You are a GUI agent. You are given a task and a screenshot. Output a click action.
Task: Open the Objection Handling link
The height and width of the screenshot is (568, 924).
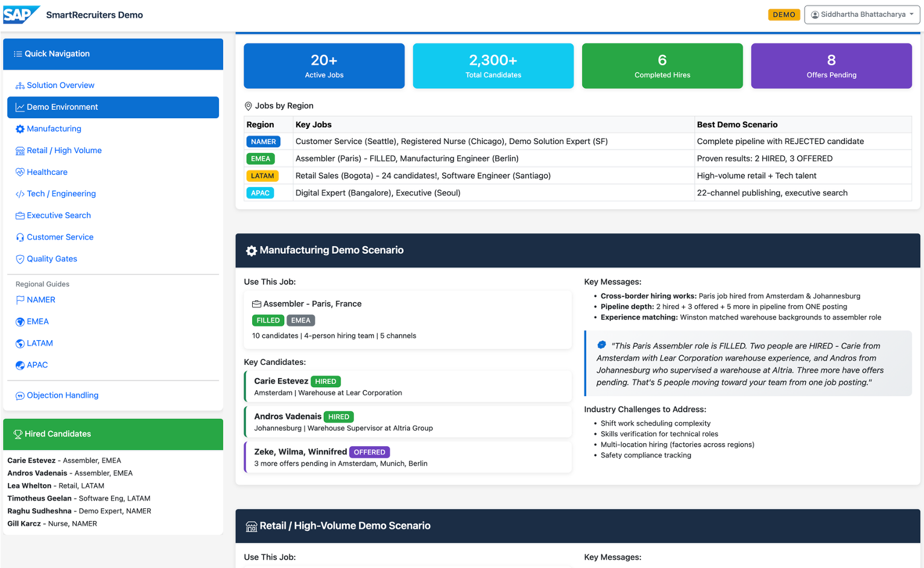point(63,396)
